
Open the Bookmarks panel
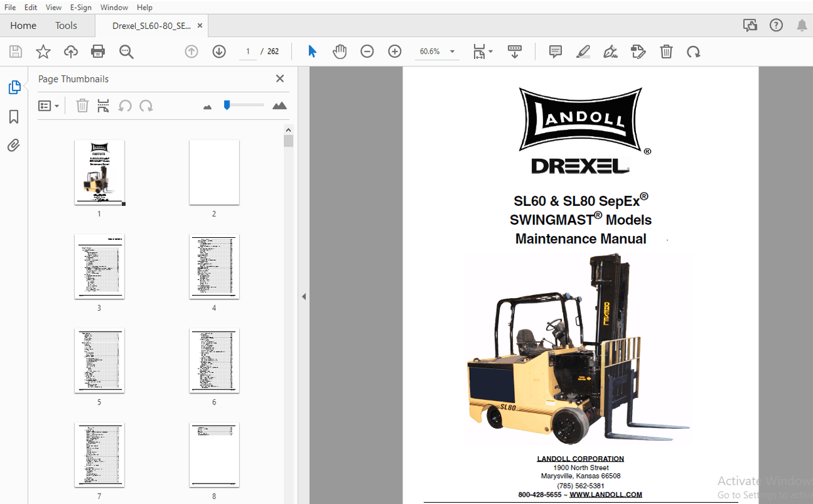(x=14, y=116)
